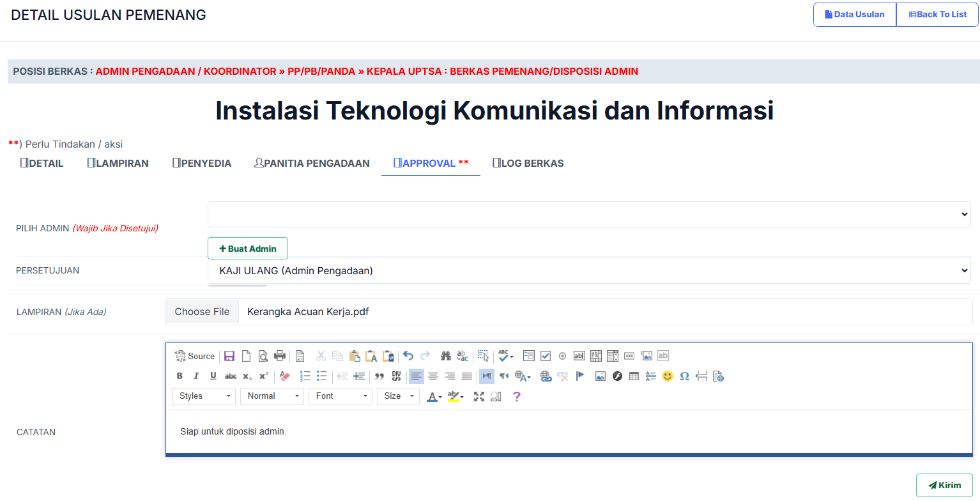980x501 pixels.
Task: Maximize the editor with the expand icon
Action: tap(479, 397)
